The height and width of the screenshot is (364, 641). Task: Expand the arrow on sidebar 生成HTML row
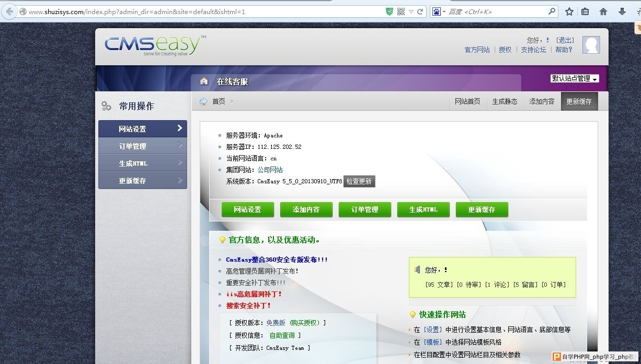pos(180,162)
